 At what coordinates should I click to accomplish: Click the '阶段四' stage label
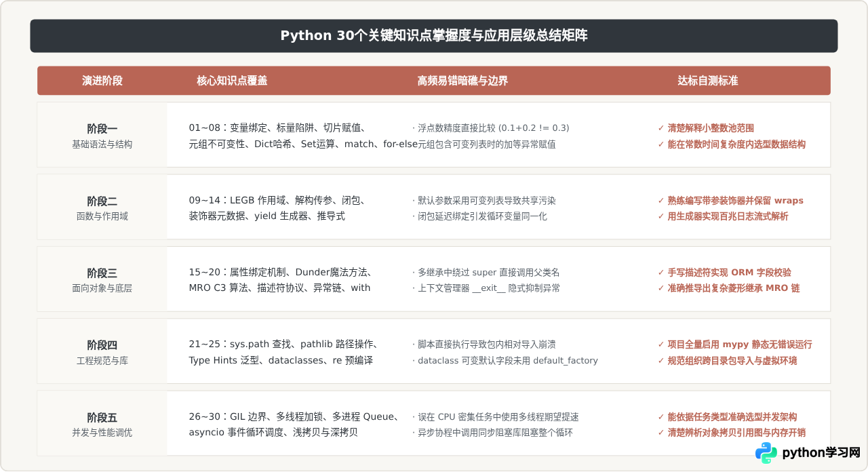point(102,345)
